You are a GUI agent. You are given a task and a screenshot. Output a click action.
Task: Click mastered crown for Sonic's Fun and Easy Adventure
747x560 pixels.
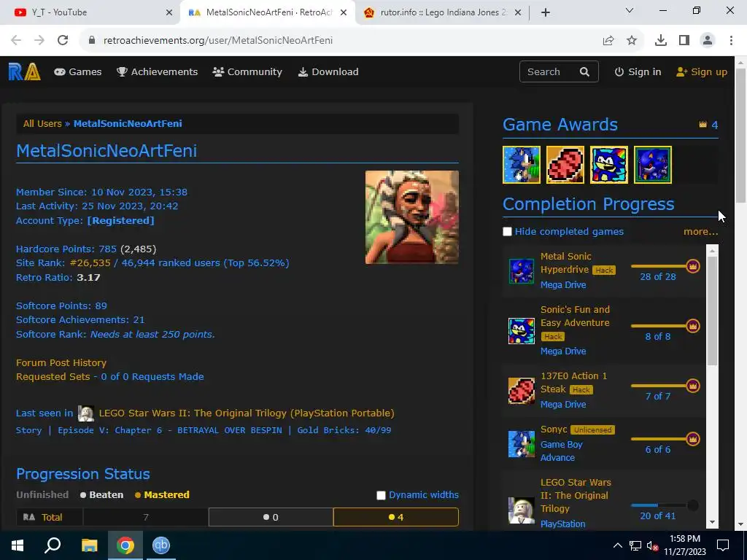(x=693, y=326)
